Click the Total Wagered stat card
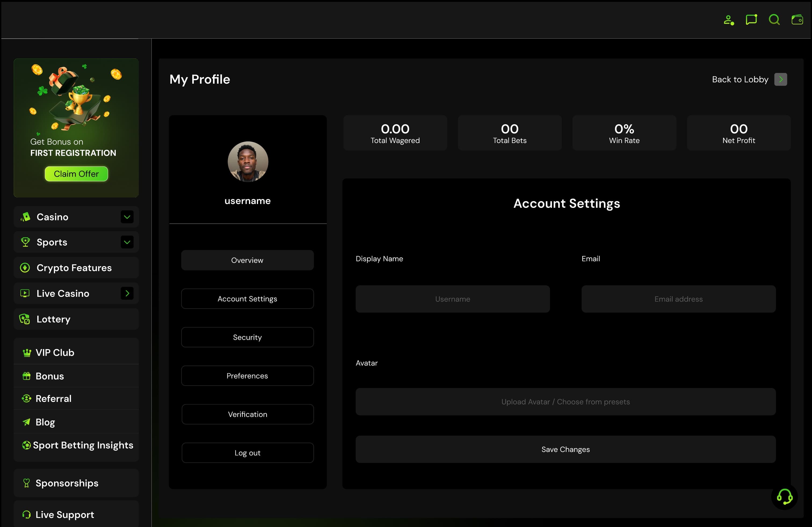The height and width of the screenshot is (527, 812). tap(395, 133)
